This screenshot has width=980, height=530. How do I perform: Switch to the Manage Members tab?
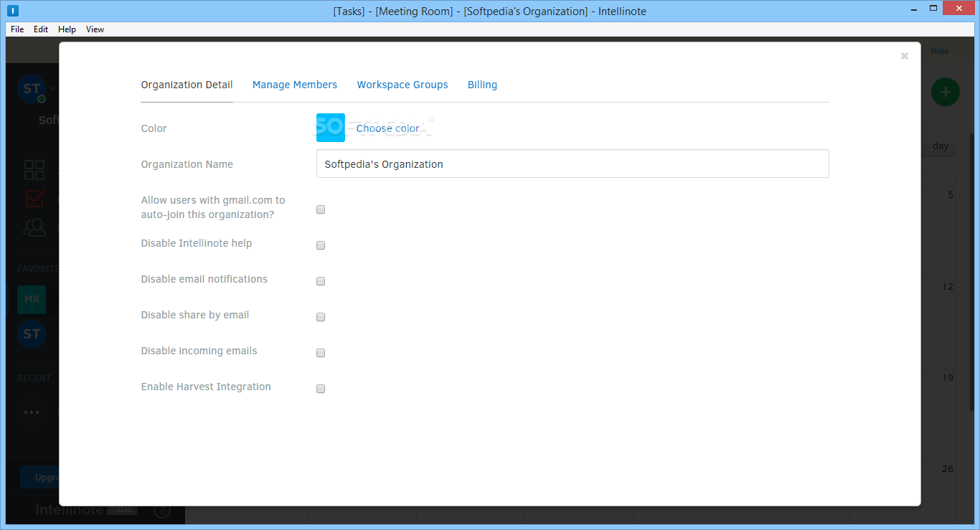coord(295,85)
